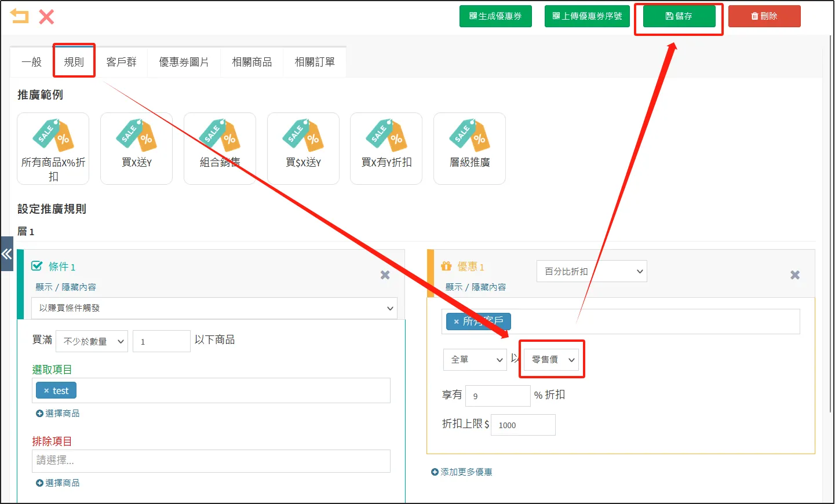Select the 買X送Y promotion example
The width and height of the screenshot is (835, 504).
pos(136,148)
